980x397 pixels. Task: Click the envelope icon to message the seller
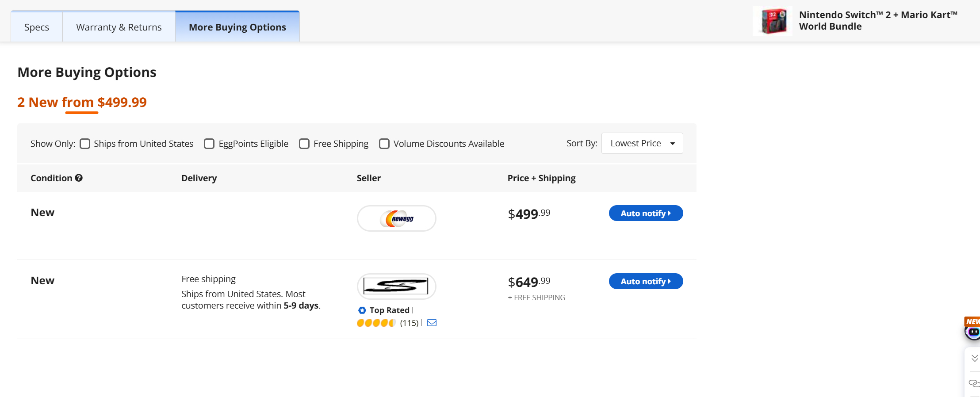432,323
